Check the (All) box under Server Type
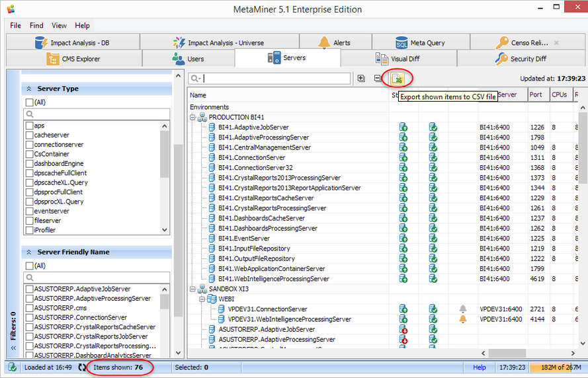The width and height of the screenshot is (588, 378). (29, 102)
